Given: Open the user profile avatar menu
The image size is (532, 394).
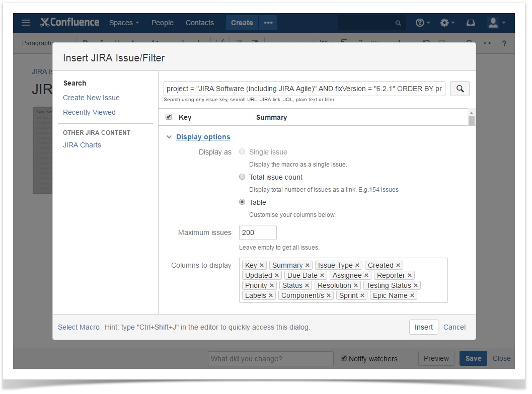Looking at the screenshot, I should [x=496, y=23].
